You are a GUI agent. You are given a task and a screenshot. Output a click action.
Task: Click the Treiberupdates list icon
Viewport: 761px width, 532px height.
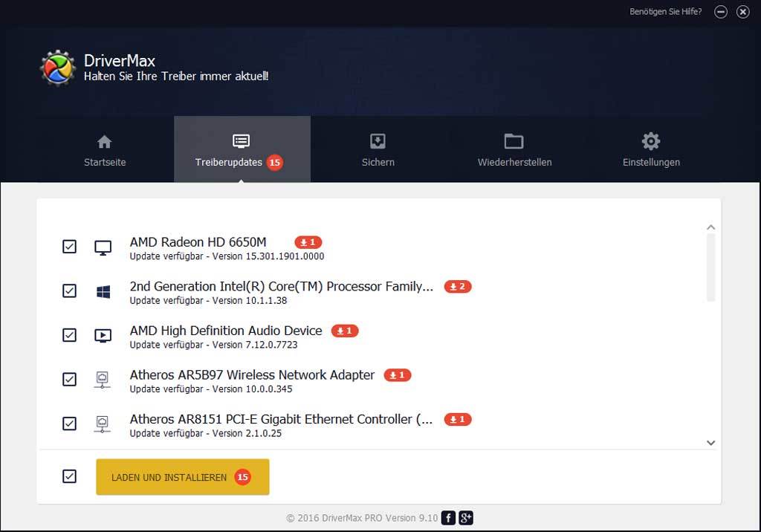pos(242,141)
